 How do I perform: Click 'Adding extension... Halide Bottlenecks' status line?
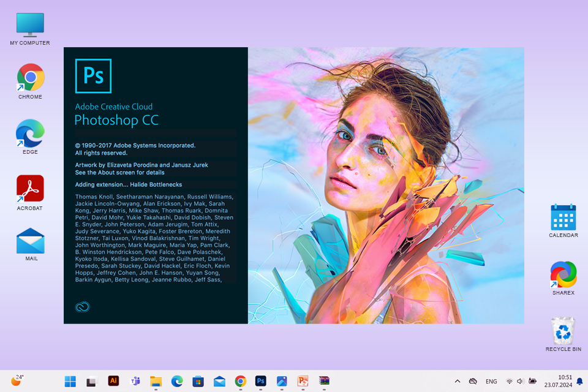(x=128, y=184)
